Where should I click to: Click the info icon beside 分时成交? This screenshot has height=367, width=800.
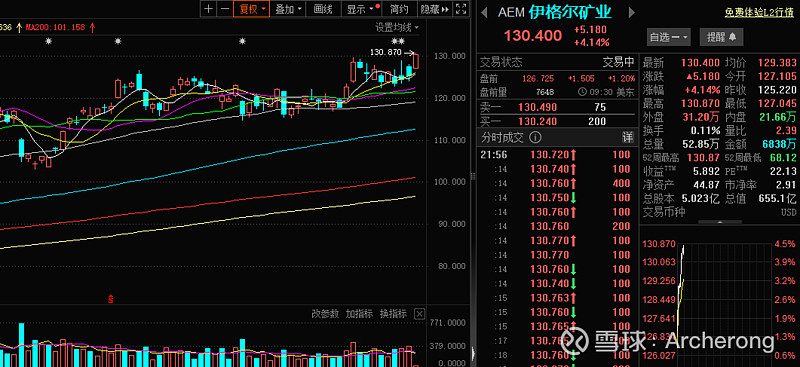tap(535, 138)
